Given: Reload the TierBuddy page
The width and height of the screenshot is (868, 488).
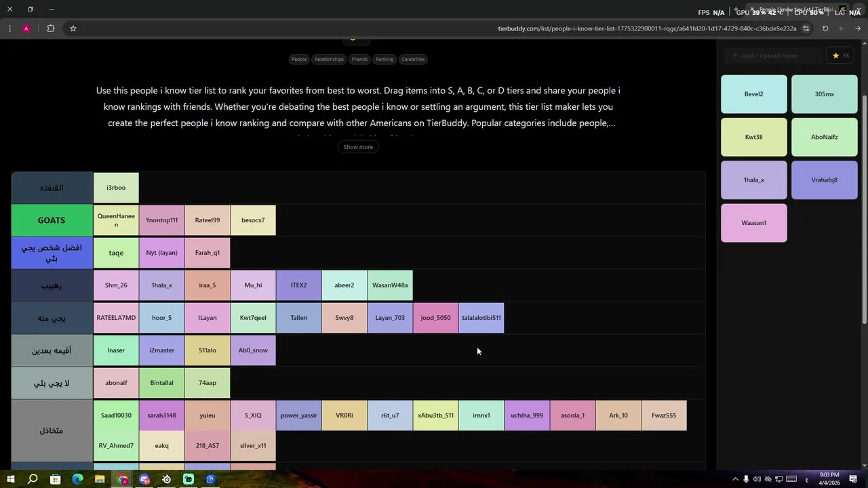Looking at the screenshot, I should click(825, 28).
